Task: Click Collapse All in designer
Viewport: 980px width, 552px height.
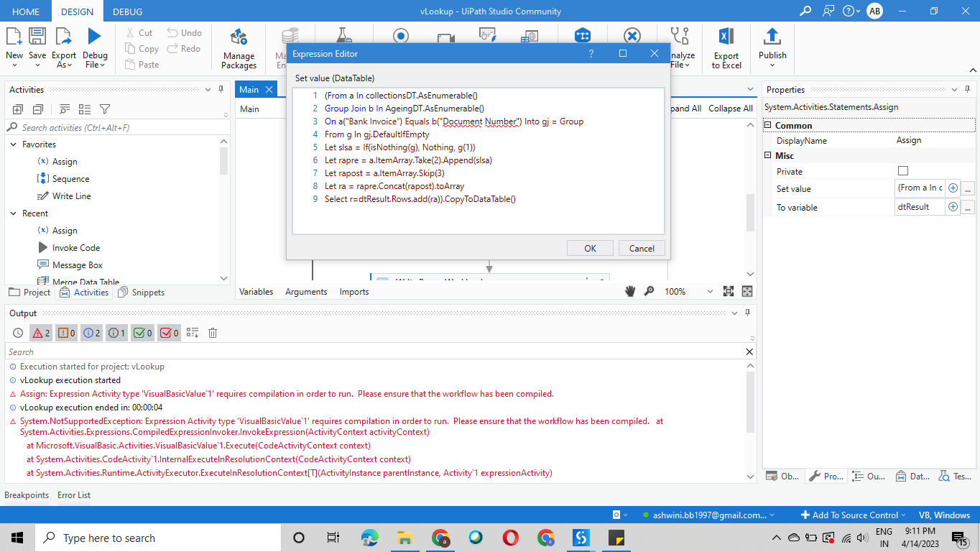Action: (x=731, y=109)
